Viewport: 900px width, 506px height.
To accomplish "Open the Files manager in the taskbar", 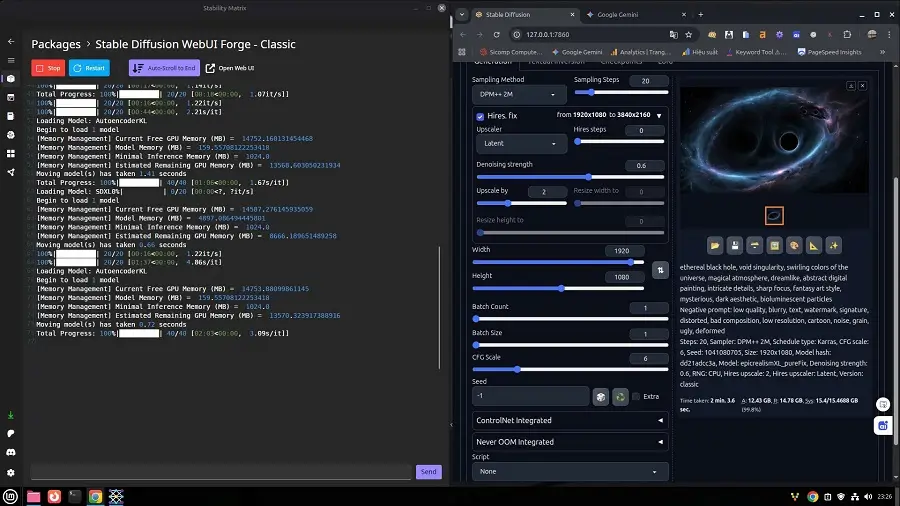I will click(x=33, y=496).
